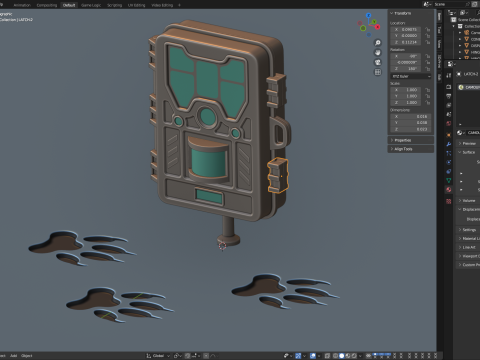Open the shading options dropdown arrow
480x360 pixels.
(x=360, y=356)
